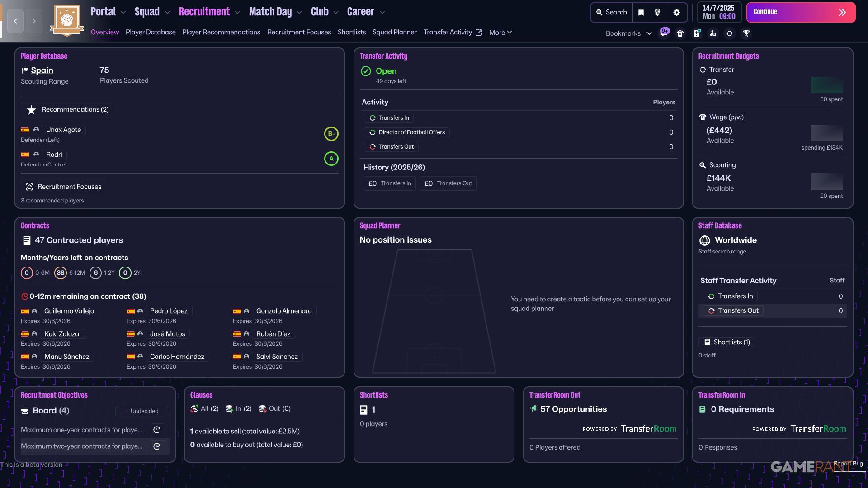Open the Spain scouting range link

coord(42,70)
